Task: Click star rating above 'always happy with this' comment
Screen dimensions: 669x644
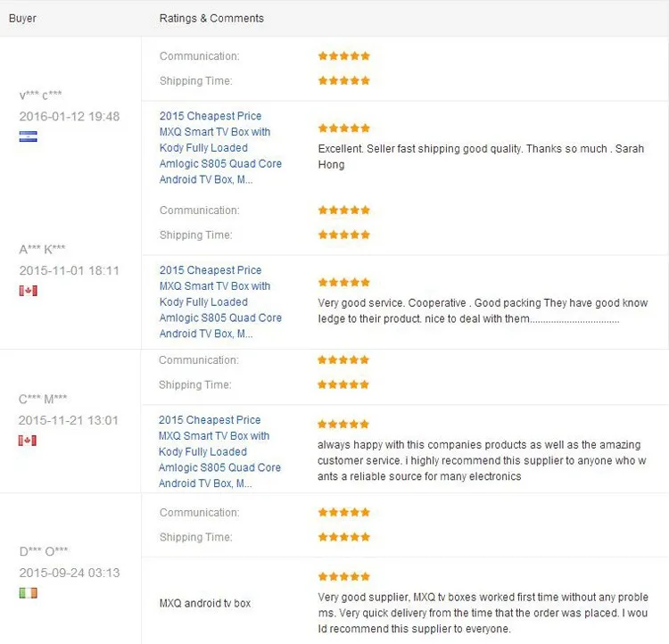Action: 343,425
